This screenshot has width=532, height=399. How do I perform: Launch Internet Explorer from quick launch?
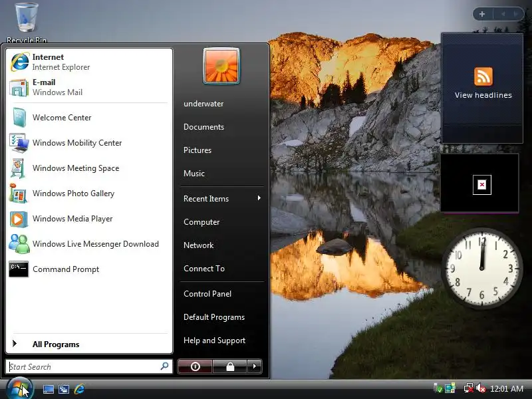pyautogui.click(x=80, y=389)
